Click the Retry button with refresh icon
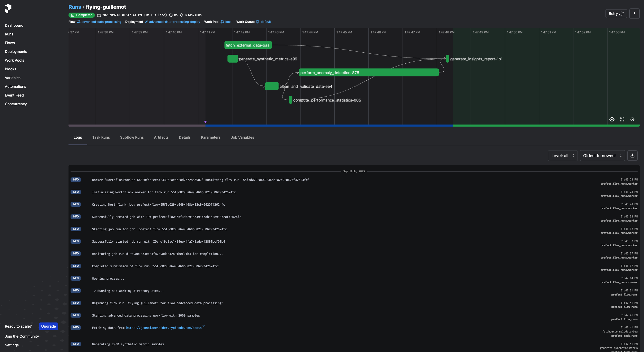The image size is (644, 352). point(616,14)
